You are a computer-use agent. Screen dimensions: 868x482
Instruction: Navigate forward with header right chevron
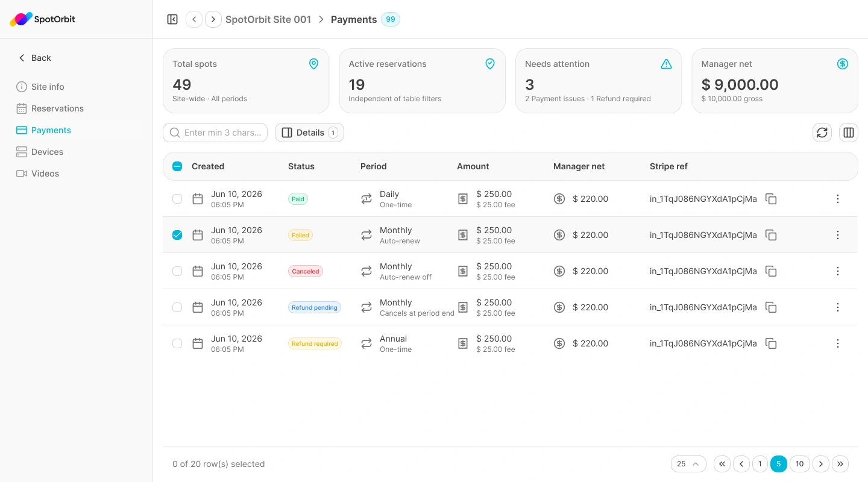[213, 19]
